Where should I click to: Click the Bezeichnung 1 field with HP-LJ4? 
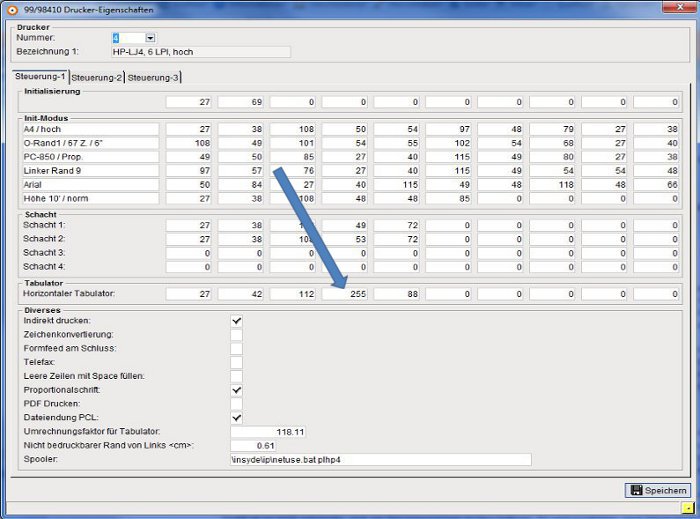(200, 52)
